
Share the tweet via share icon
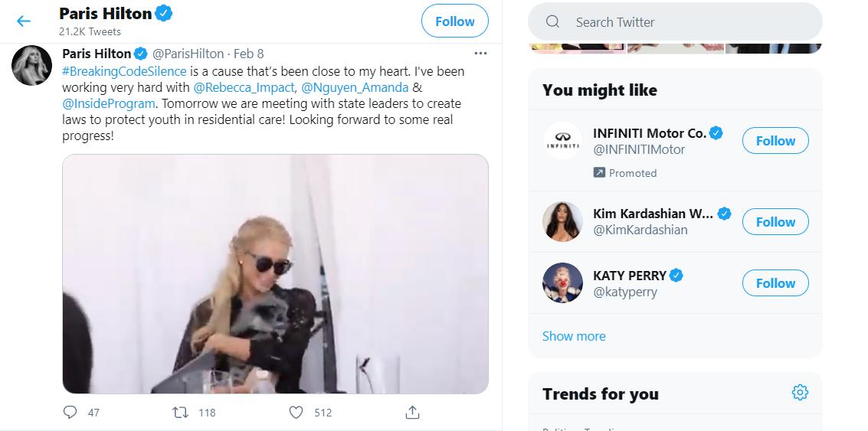click(x=412, y=413)
